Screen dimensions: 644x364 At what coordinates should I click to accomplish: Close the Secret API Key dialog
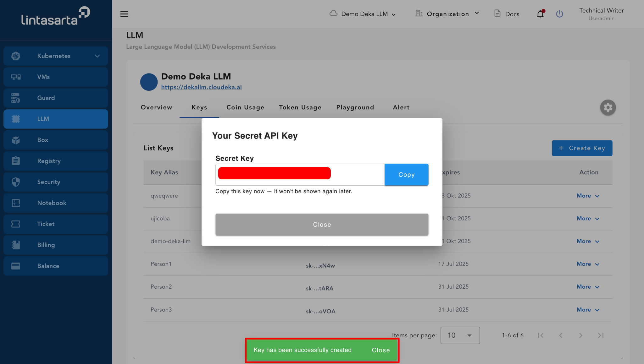(322, 225)
